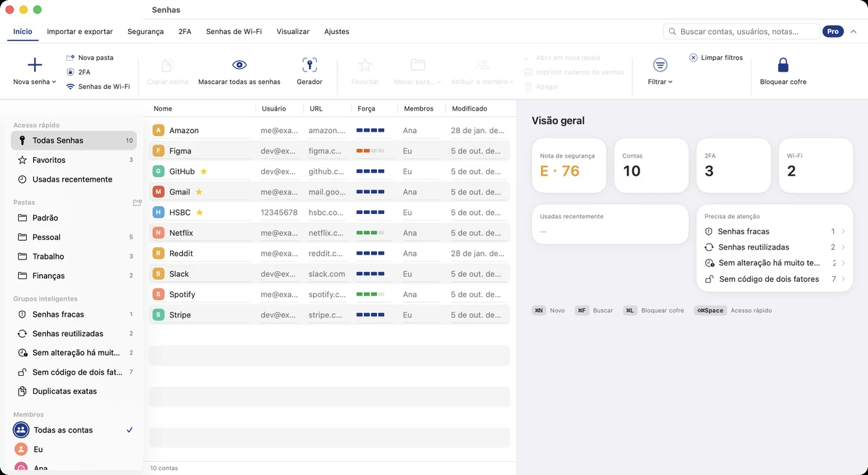The image size is (868, 475).
Task: Create a folder with the Nova pasta toolbar button
Action: point(90,57)
